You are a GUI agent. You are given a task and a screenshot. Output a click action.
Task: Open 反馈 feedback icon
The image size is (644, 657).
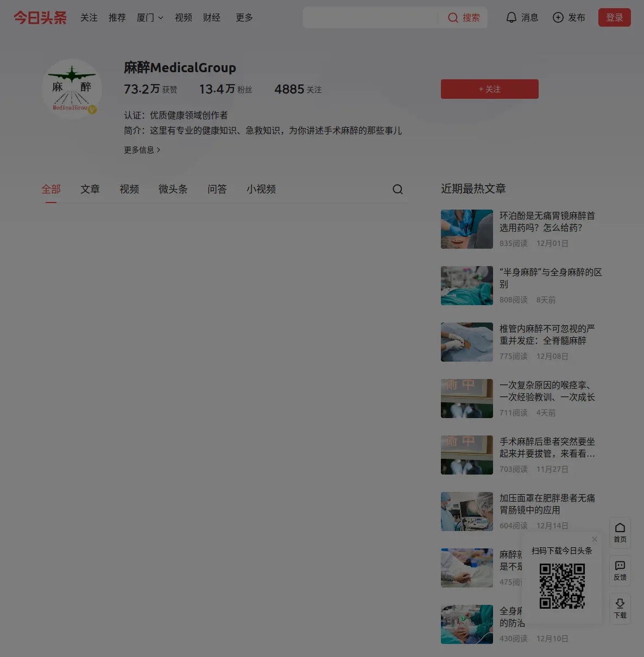tap(620, 566)
